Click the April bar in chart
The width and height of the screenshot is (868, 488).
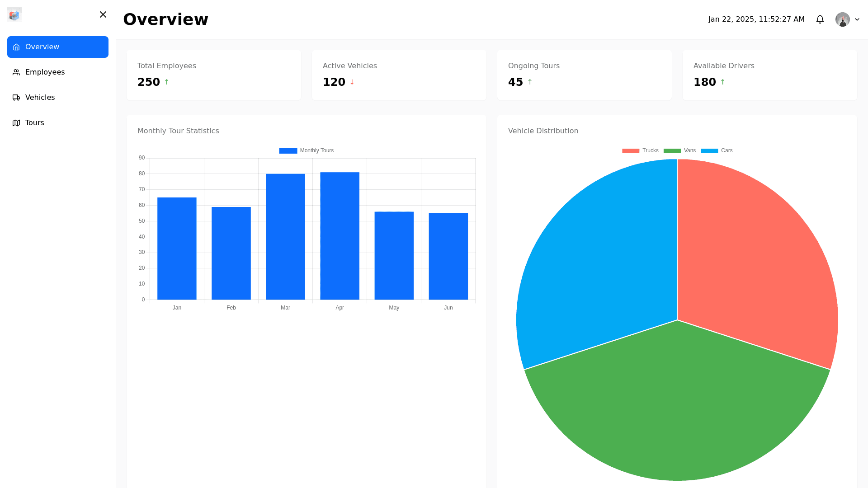pyautogui.click(x=340, y=235)
